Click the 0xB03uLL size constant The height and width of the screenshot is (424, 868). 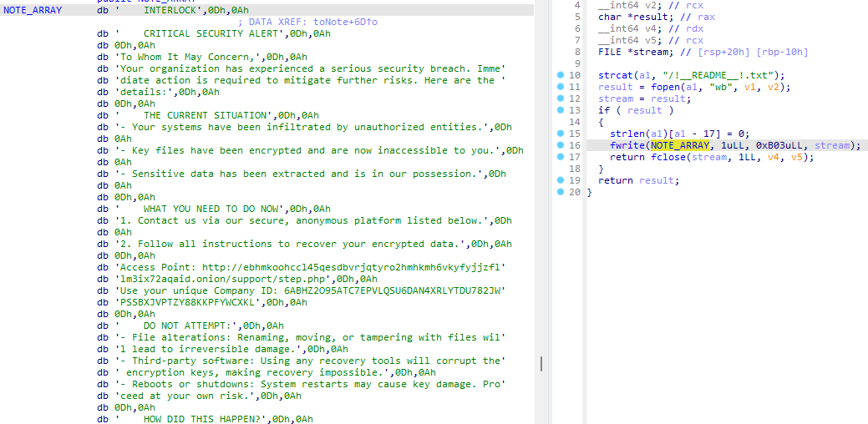click(x=782, y=145)
